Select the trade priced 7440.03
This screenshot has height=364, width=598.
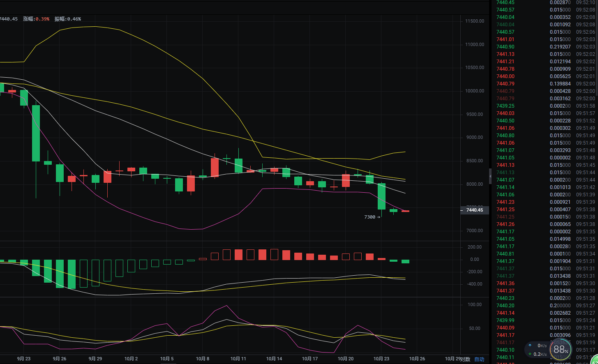click(x=545, y=113)
